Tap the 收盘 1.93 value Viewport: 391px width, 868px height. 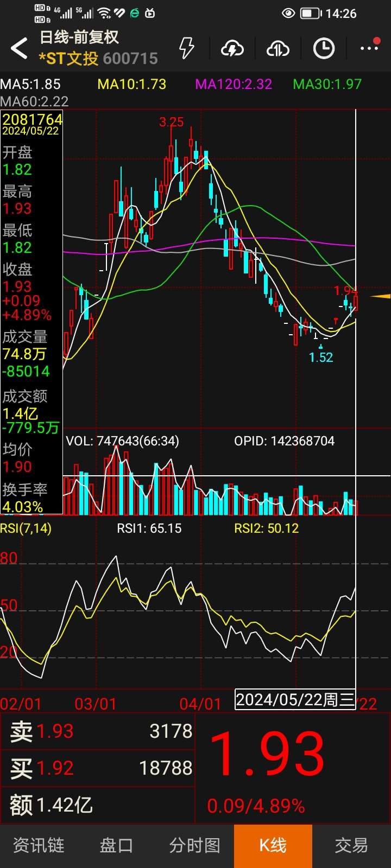[x=17, y=287]
